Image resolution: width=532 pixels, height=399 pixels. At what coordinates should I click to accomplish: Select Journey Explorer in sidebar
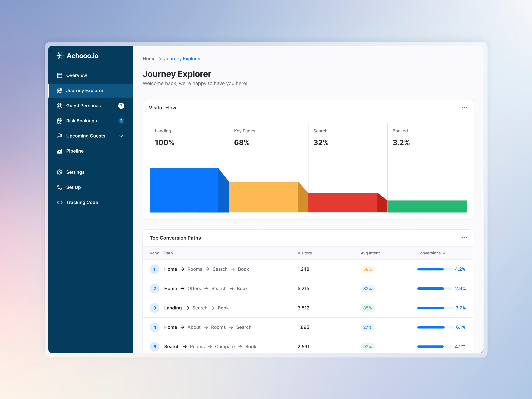(x=85, y=91)
